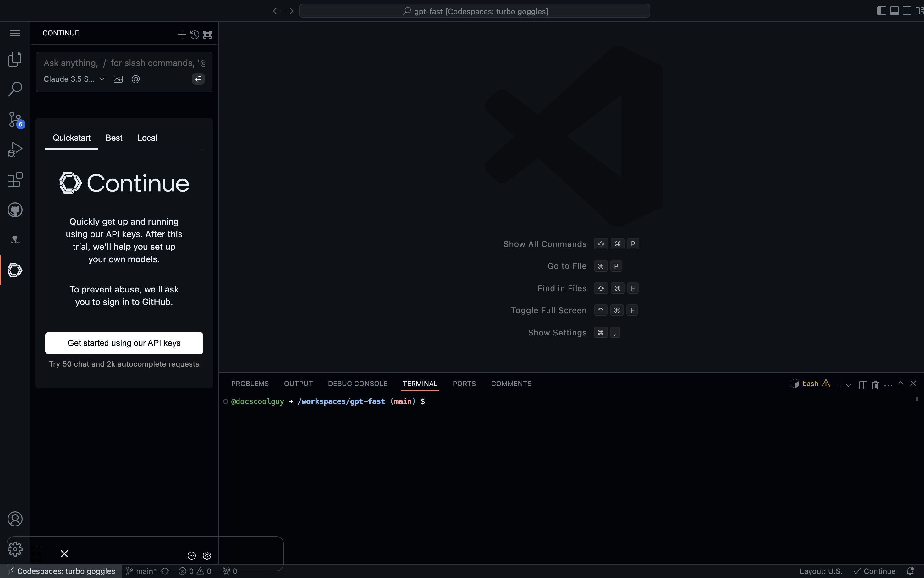
Task: Open the Run and Debug view
Action: click(15, 150)
